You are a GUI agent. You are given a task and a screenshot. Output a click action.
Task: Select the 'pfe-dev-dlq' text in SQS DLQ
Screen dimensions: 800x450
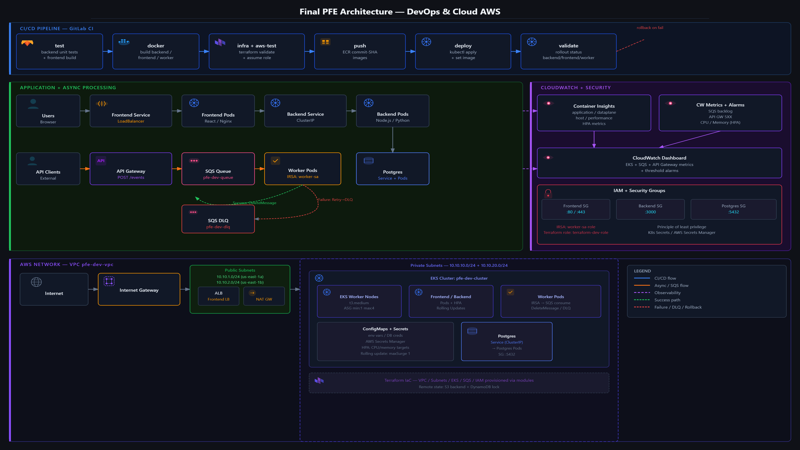[218, 227]
